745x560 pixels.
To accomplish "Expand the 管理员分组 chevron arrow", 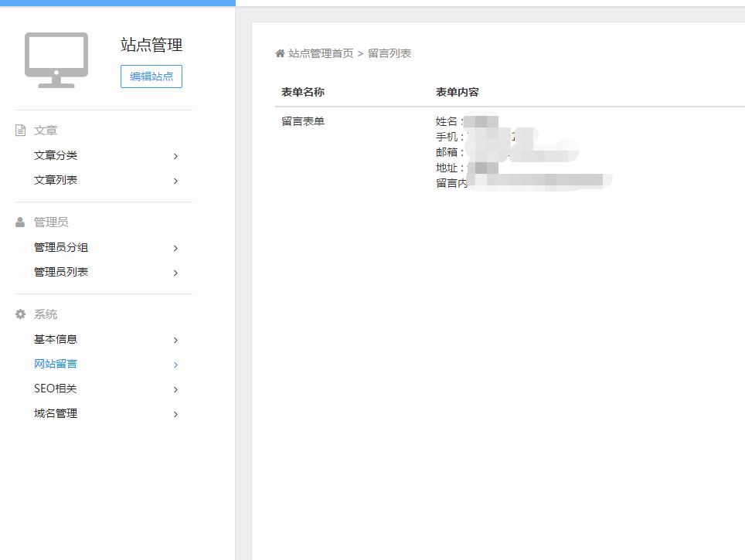I will (x=175, y=248).
